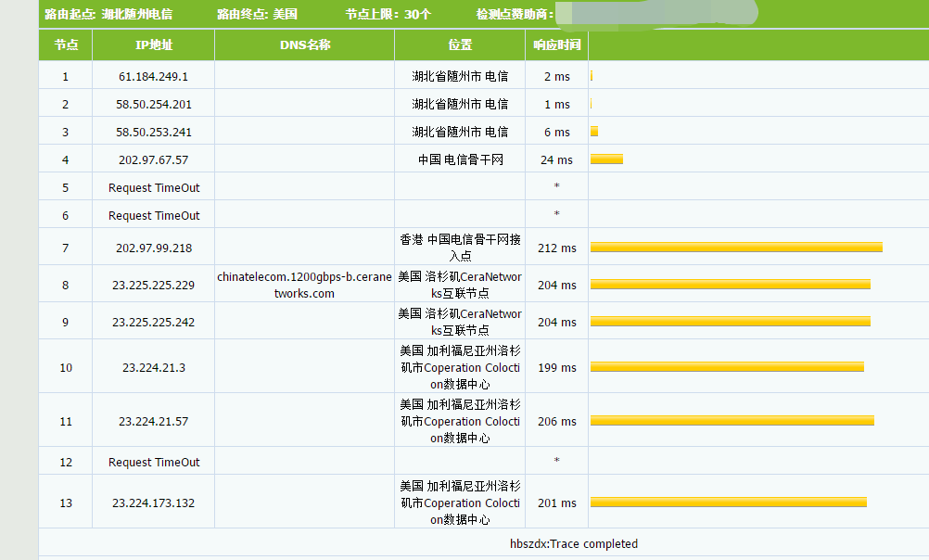This screenshot has height=560, width=929.
Task: Click the 节点 column header
Action: [66, 45]
